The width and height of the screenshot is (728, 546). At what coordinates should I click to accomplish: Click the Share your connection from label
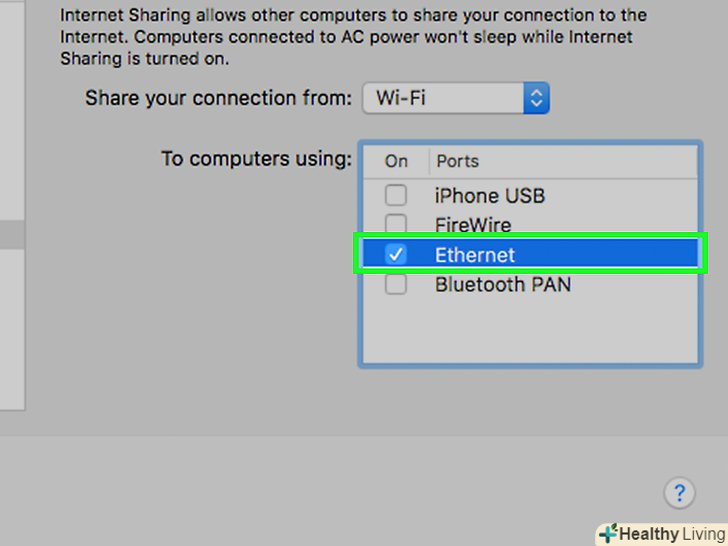click(x=218, y=98)
